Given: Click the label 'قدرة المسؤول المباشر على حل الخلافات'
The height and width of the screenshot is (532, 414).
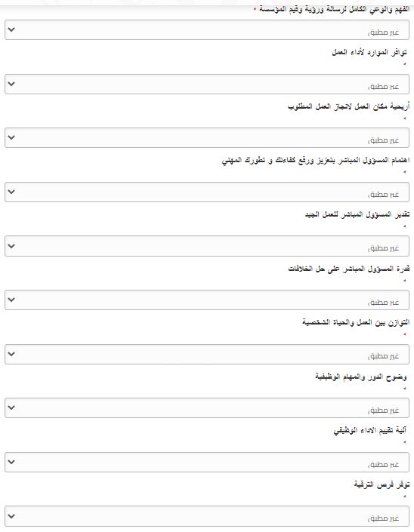Looking at the screenshot, I should pyautogui.click(x=349, y=269).
